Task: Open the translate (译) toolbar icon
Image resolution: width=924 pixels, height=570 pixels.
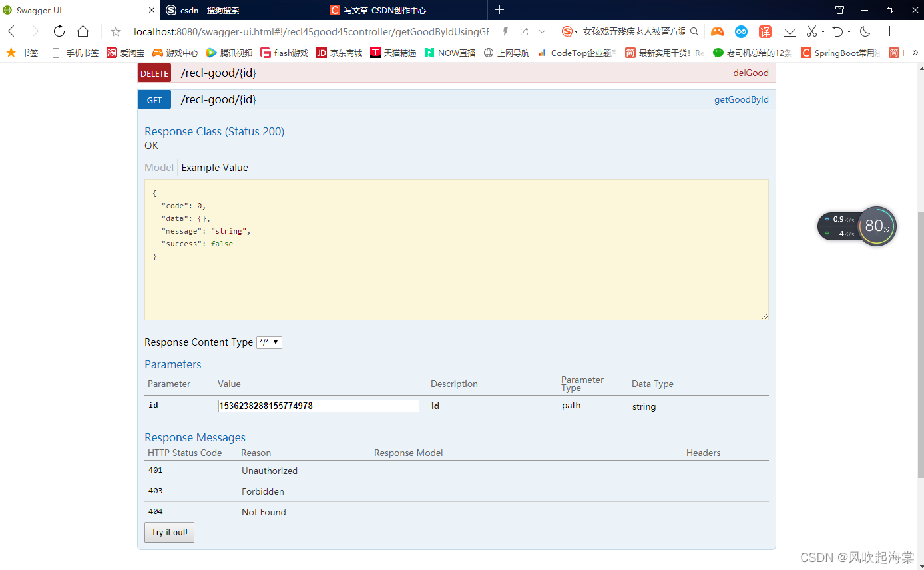Action: (766, 31)
